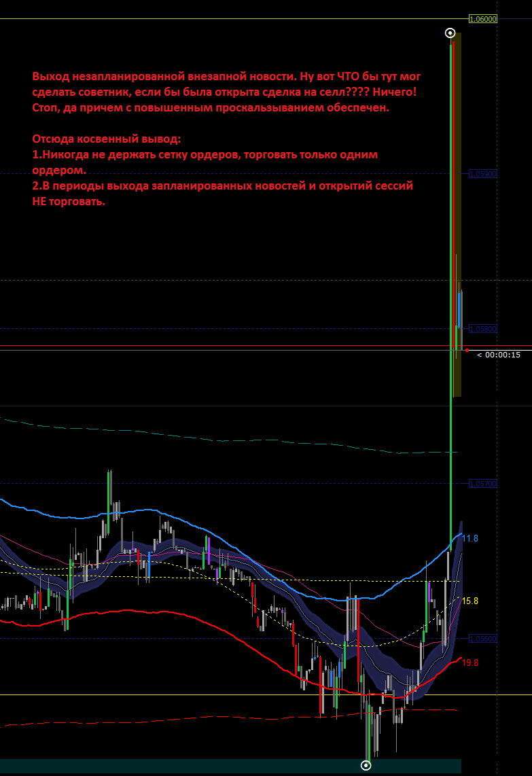Click the 1.06000 price level label
532x776 pixels.
coord(483,19)
